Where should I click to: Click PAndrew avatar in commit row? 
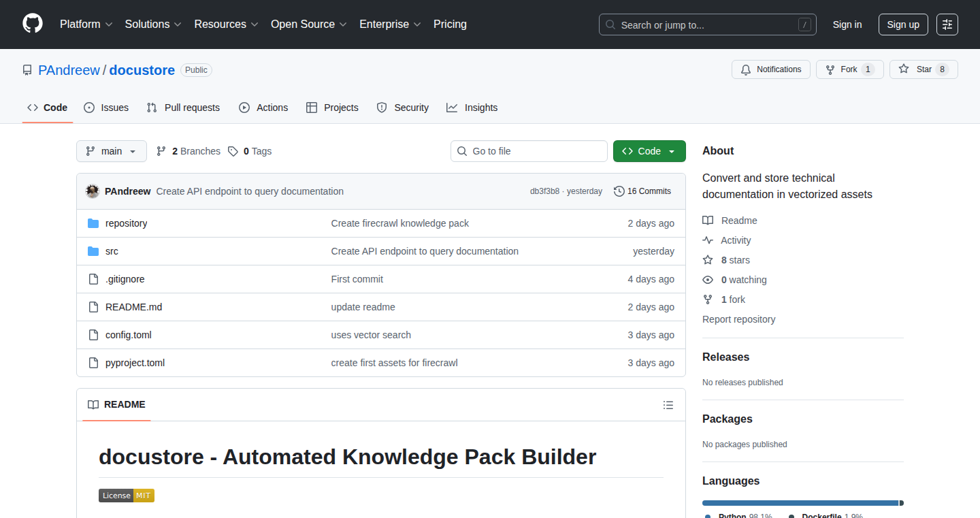coord(93,191)
